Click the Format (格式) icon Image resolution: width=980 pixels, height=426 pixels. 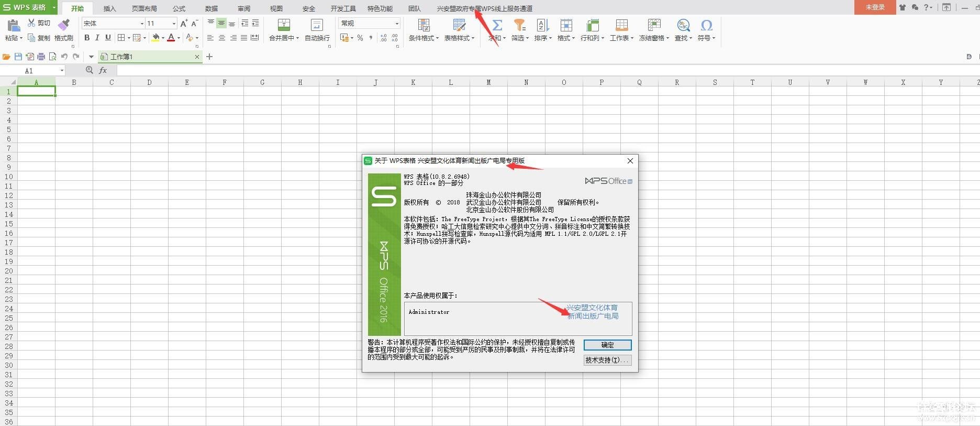pos(566,25)
